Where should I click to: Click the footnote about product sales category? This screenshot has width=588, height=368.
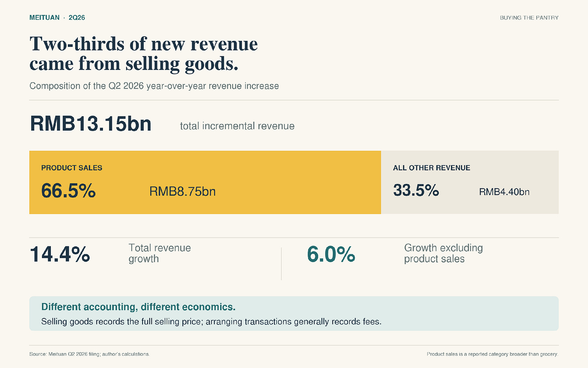point(492,354)
